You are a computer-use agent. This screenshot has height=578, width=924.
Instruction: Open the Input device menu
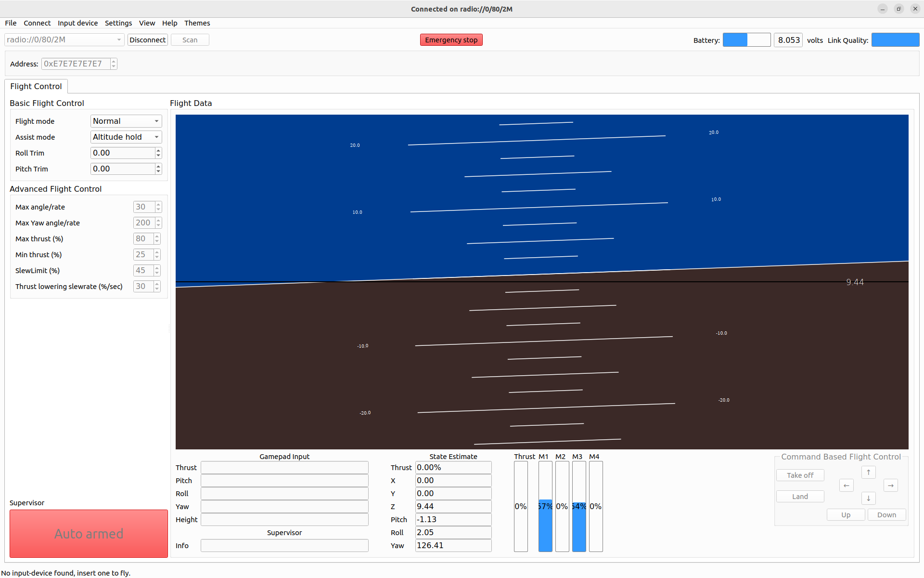77,23
